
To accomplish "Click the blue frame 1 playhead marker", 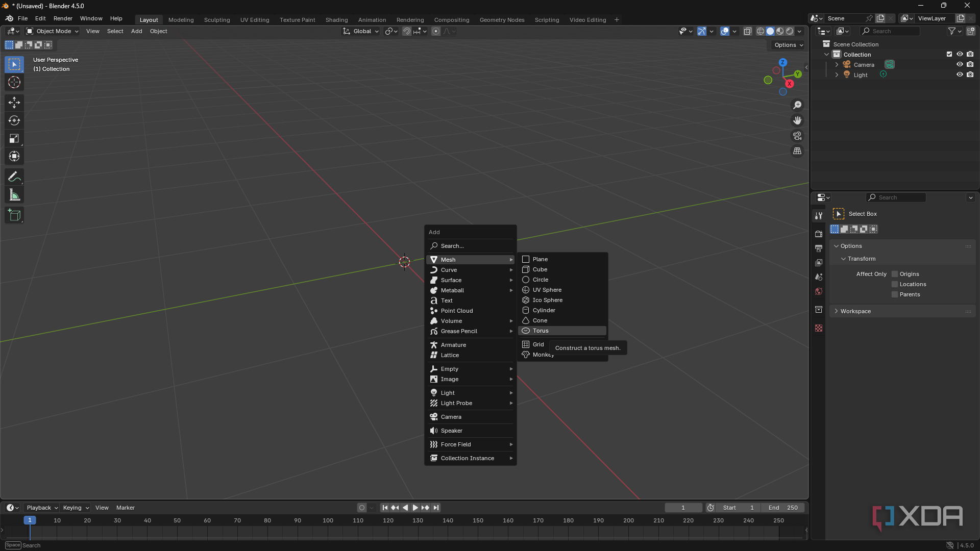I will tap(30, 520).
